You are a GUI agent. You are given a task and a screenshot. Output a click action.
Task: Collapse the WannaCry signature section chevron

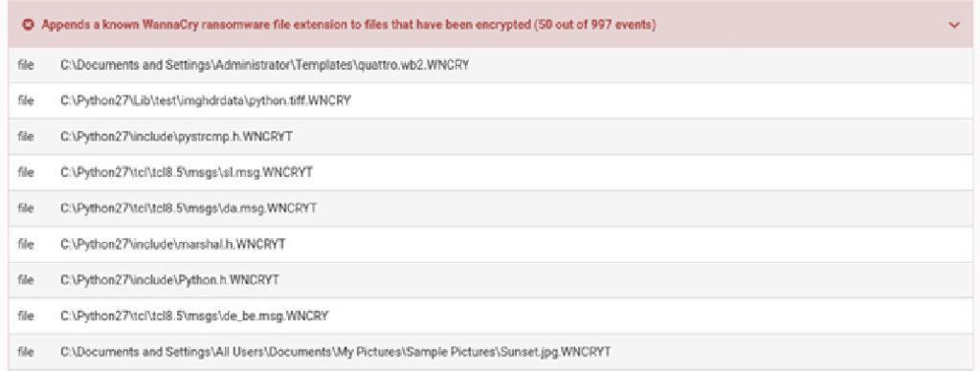tap(954, 26)
